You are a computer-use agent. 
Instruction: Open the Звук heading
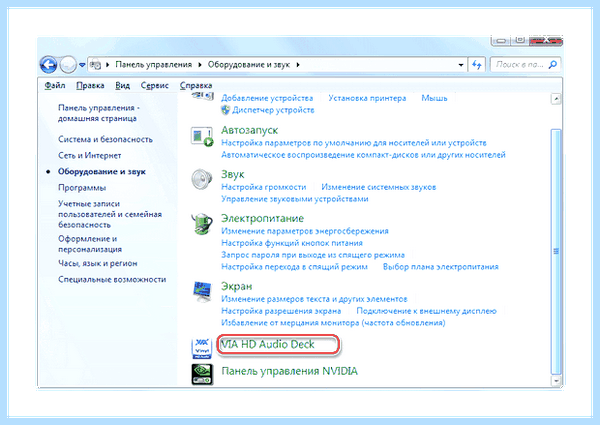[x=233, y=174]
